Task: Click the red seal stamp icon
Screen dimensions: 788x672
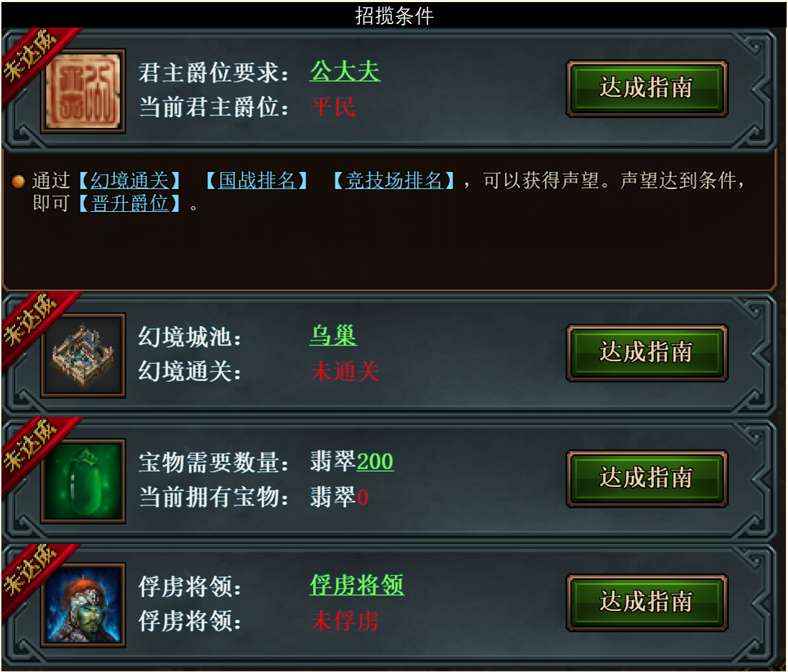Action: [83, 91]
